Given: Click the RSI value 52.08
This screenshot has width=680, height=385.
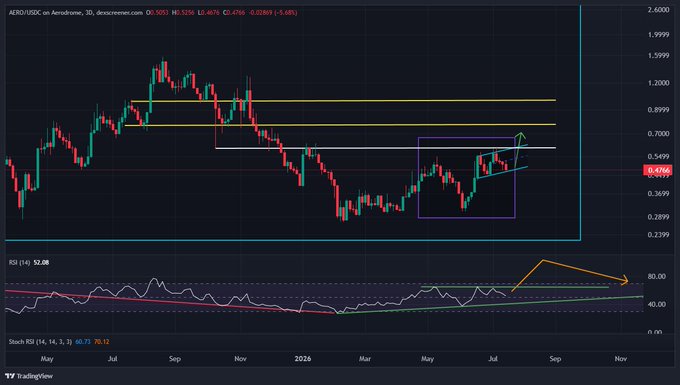Looking at the screenshot, I should tap(41, 262).
